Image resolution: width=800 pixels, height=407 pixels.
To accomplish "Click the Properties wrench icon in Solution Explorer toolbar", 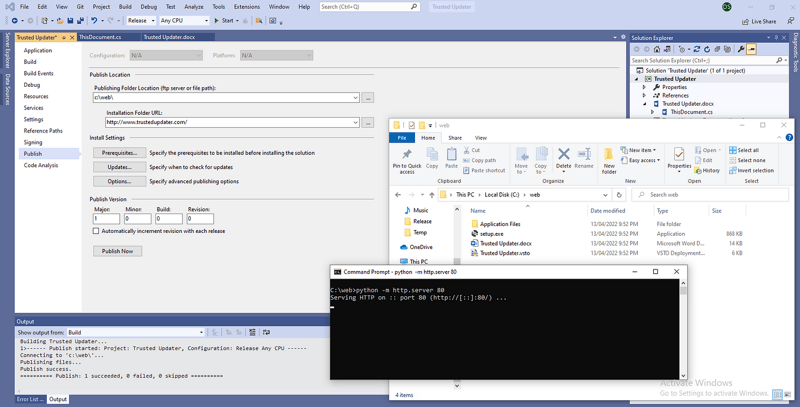I will click(741, 49).
